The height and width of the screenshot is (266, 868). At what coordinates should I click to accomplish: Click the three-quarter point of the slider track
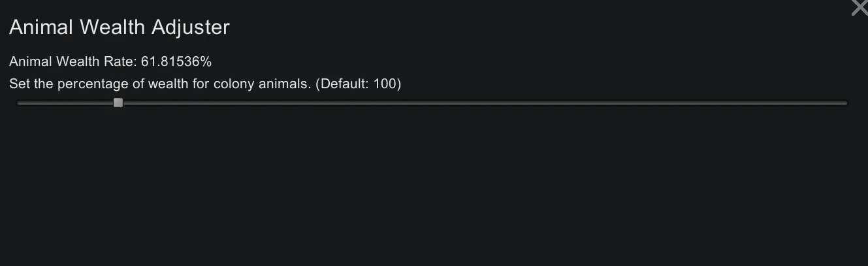pos(639,103)
